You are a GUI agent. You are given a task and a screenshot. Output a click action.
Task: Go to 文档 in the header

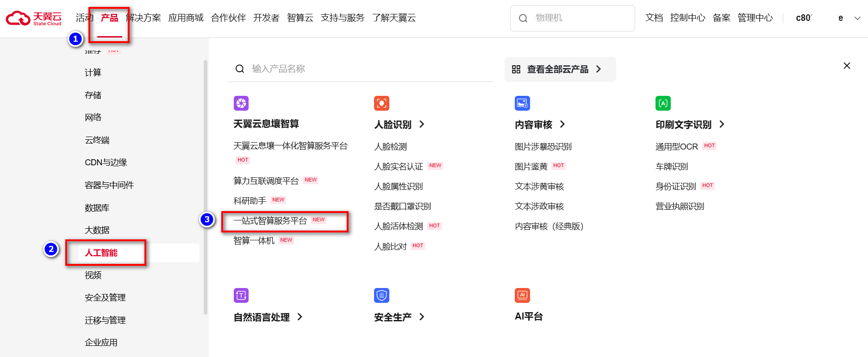click(x=654, y=18)
